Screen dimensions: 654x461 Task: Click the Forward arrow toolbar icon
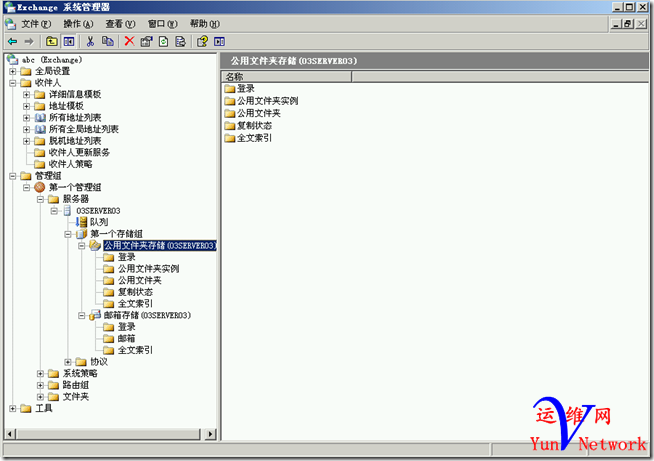(29, 41)
